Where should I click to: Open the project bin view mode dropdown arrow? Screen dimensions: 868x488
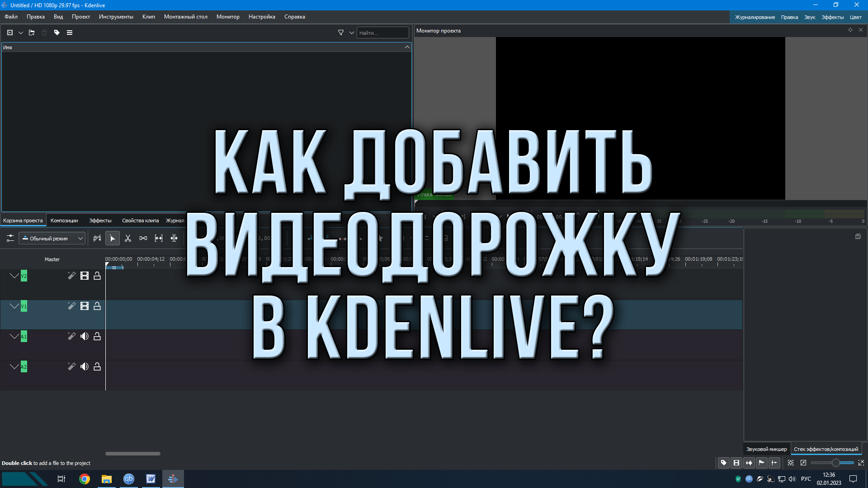tap(20, 32)
